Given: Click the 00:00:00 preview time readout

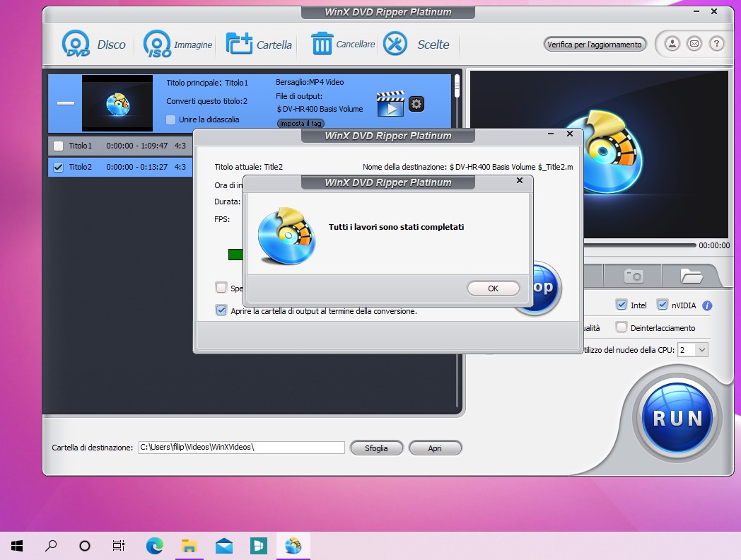Looking at the screenshot, I should 714,245.
